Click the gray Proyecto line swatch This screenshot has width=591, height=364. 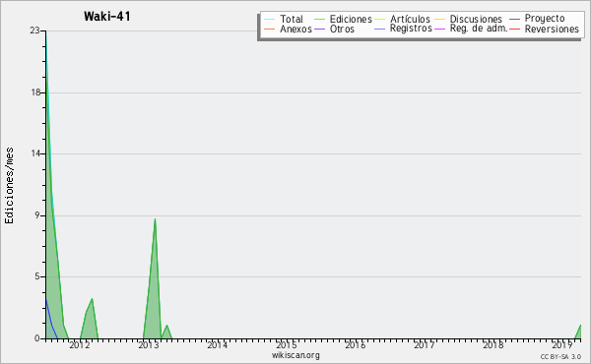pyautogui.click(x=514, y=19)
